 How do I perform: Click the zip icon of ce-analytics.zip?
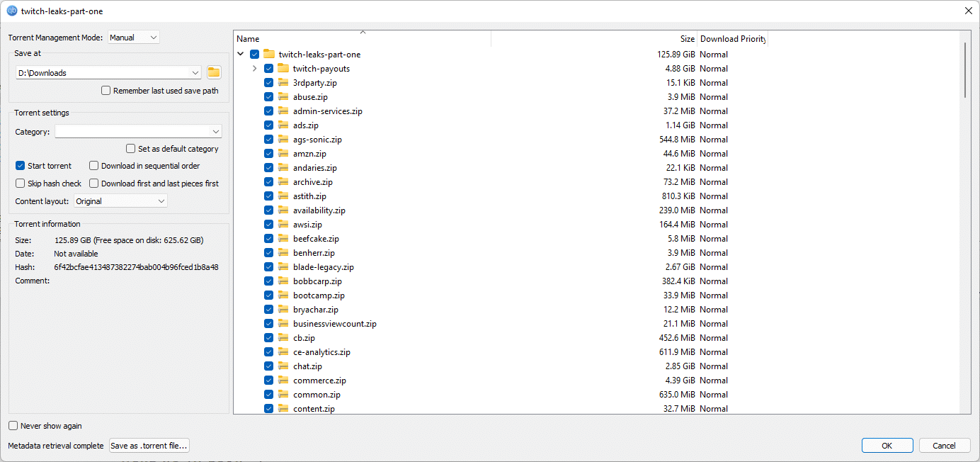pos(283,351)
